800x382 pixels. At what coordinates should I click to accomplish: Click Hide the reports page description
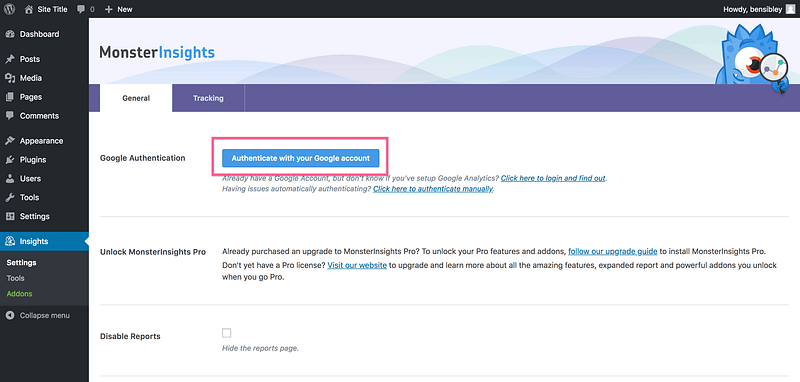[260, 349]
